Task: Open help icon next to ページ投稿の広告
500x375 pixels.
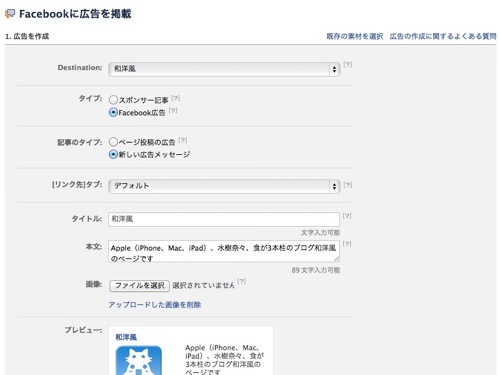Action: [183, 140]
